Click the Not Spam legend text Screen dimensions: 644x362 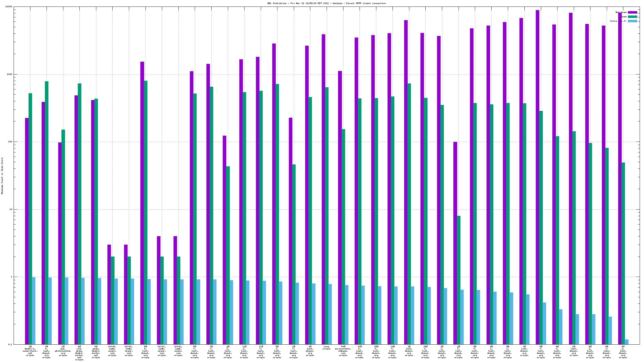621,12
